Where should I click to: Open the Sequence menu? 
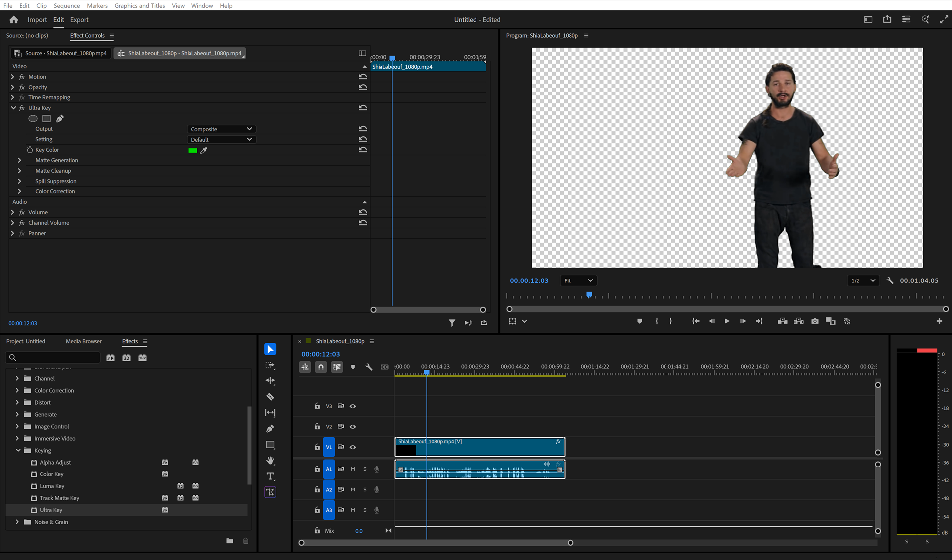(x=66, y=5)
